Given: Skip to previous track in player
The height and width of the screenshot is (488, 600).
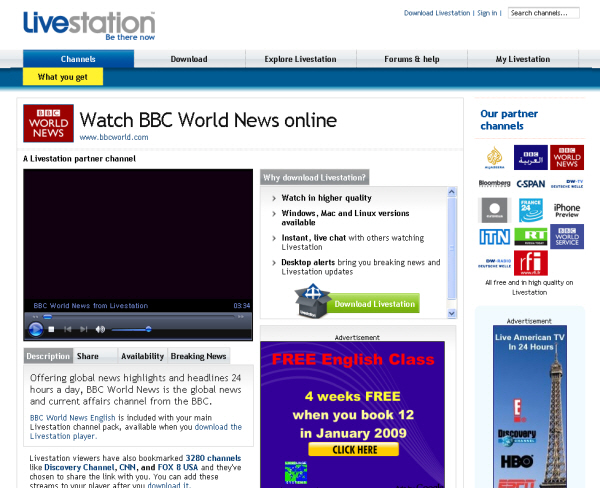Looking at the screenshot, I should pos(67,329).
